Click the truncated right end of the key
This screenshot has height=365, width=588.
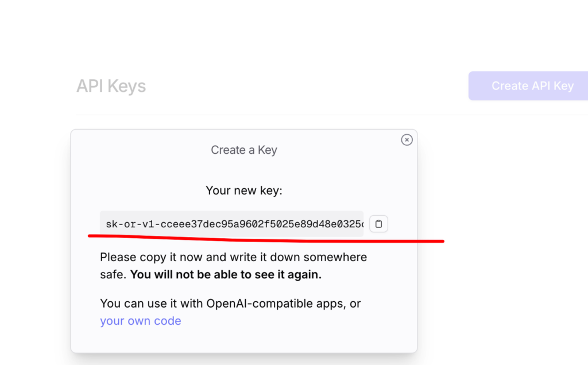(x=356, y=224)
